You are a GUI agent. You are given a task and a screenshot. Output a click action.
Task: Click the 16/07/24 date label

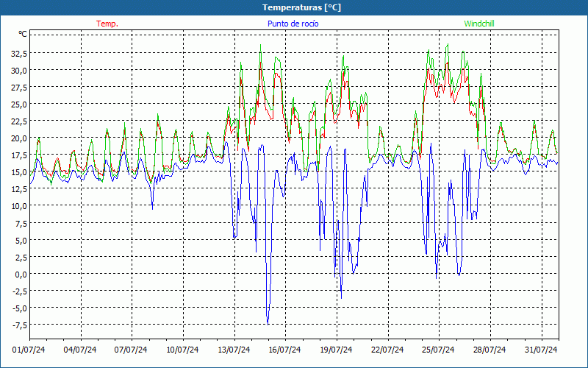pos(284,350)
